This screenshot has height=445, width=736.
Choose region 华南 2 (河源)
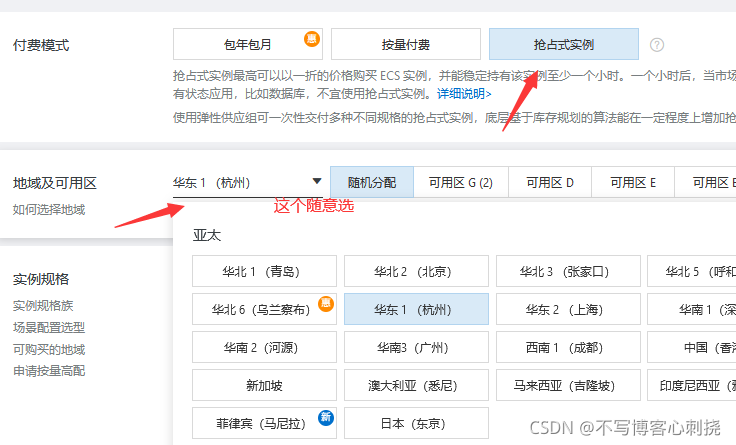tap(264, 347)
